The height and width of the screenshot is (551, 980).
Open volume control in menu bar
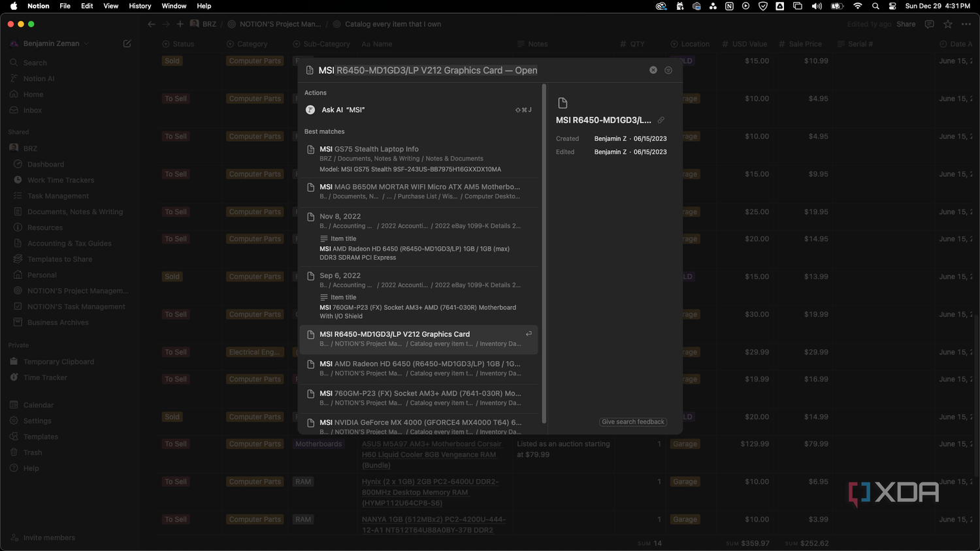point(817,6)
